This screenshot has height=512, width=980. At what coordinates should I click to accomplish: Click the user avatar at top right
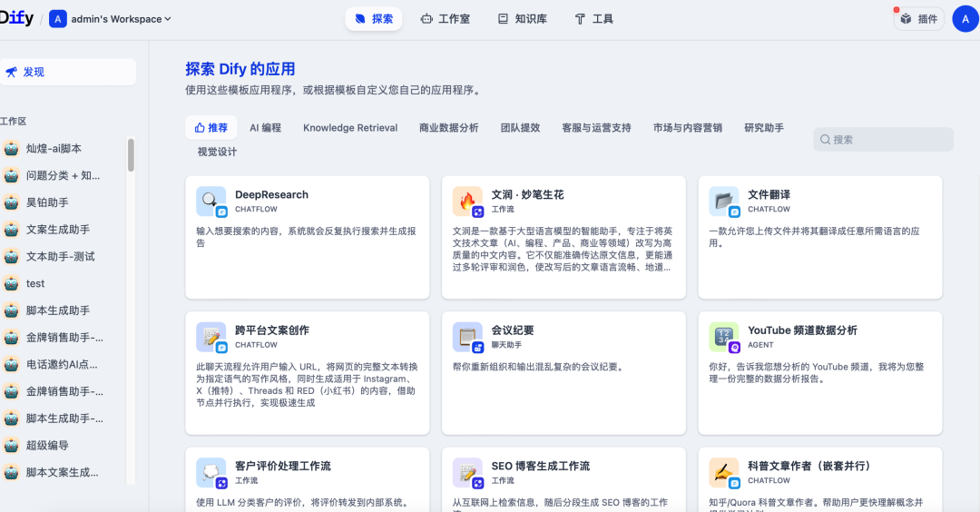965,19
